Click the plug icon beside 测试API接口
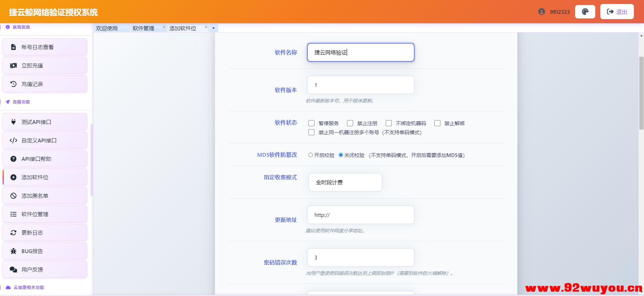The image size is (644, 296). [13, 122]
